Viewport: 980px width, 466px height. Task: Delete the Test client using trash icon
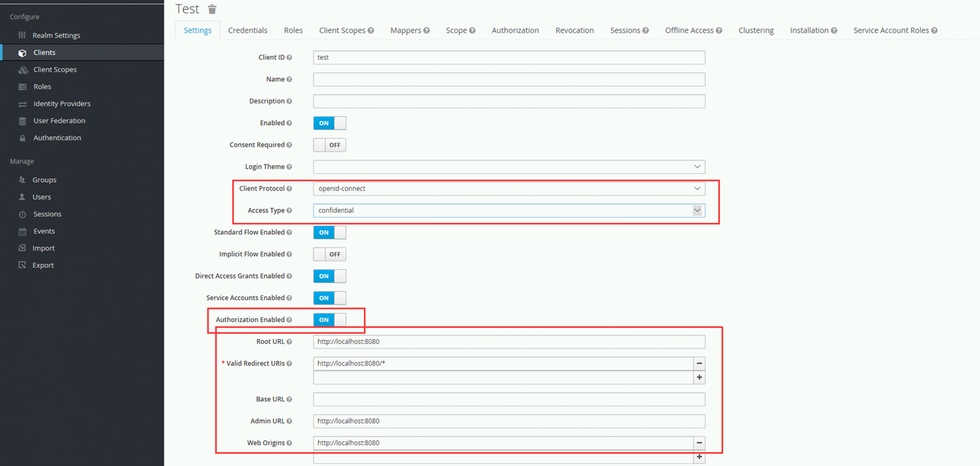(212, 9)
